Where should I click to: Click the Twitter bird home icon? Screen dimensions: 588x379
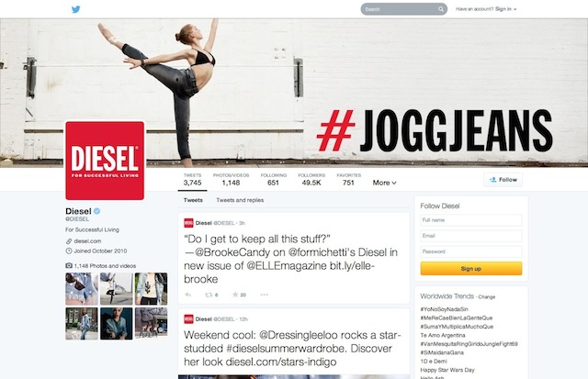click(75, 9)
